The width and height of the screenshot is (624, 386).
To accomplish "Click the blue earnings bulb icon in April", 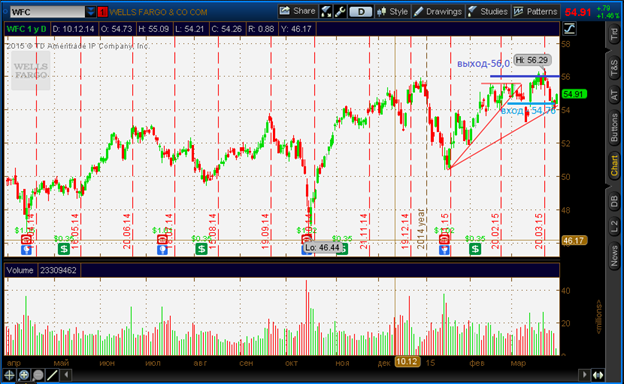I will tap(26, 250).
